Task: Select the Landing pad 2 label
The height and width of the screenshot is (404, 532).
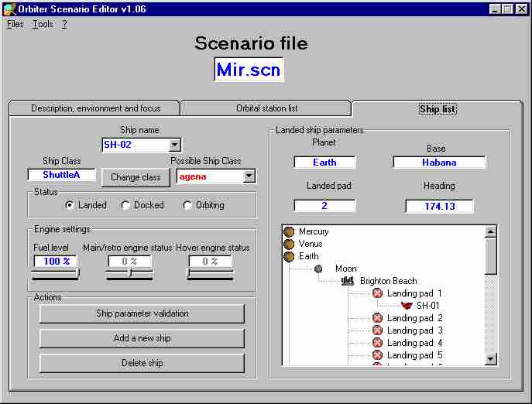Action: click(x=414, y=318)
